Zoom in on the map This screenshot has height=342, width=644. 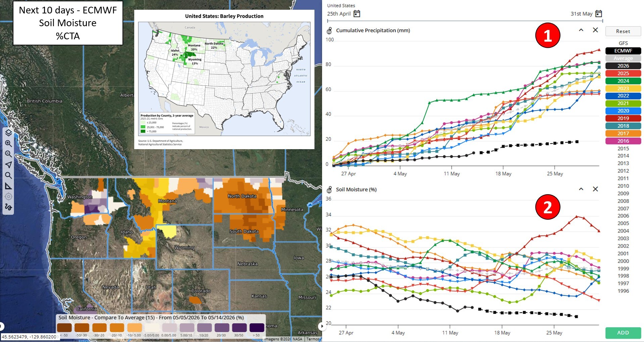8,143
